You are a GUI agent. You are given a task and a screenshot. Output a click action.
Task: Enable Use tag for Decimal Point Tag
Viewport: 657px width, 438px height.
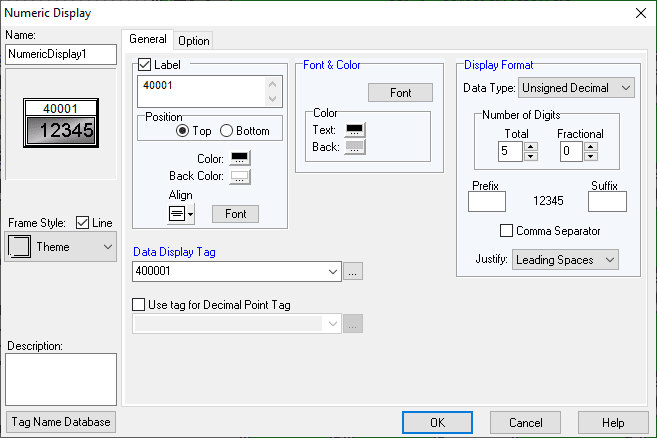[x=139, y=305]
